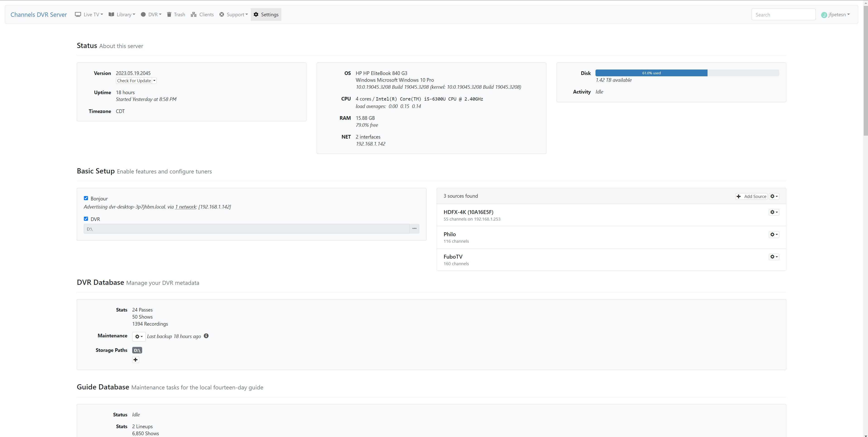Go to the Clients page
The height and width of the screenshot is (437, 868).
(202, 14)
